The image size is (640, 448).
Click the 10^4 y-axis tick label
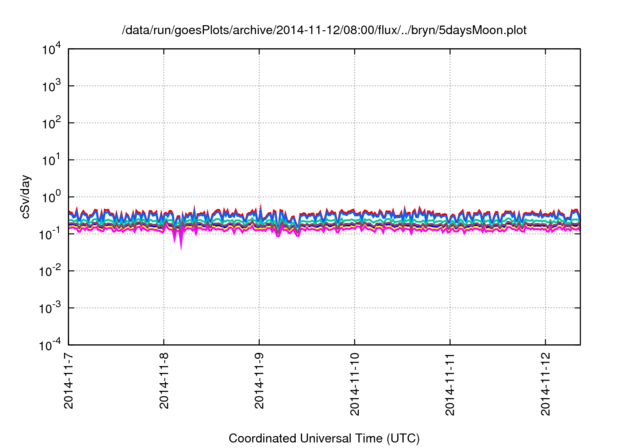tap(52, 49)
